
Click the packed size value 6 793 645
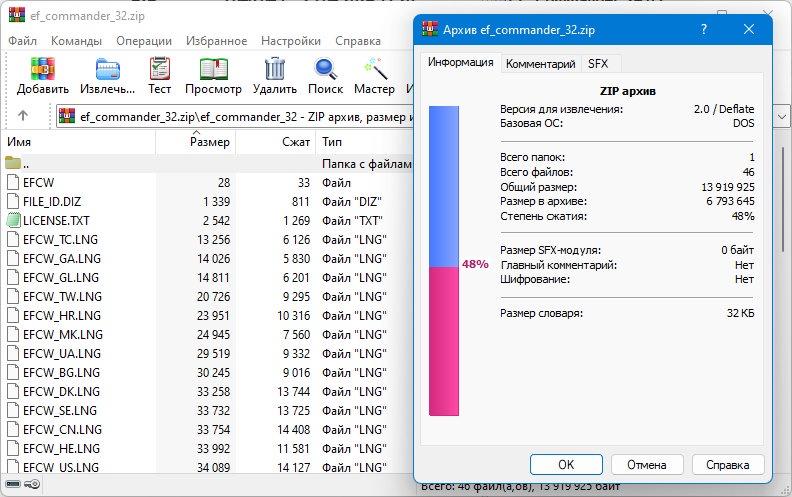pyautogui.click(x=730, y=201)
